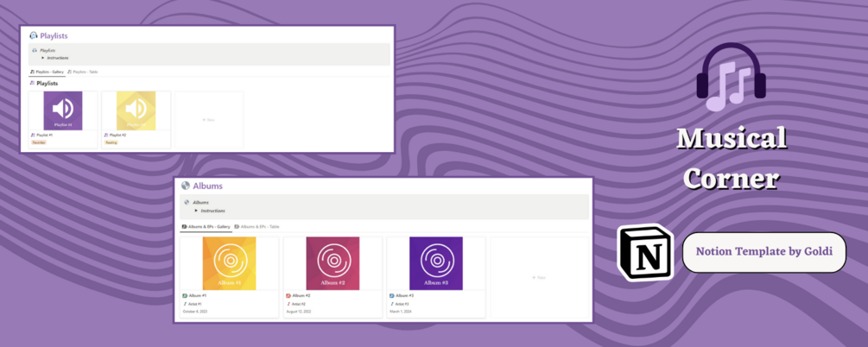Screen dimensions: 868x347
Task: Click the purple Albums page title
Action: tap(207, 186)
